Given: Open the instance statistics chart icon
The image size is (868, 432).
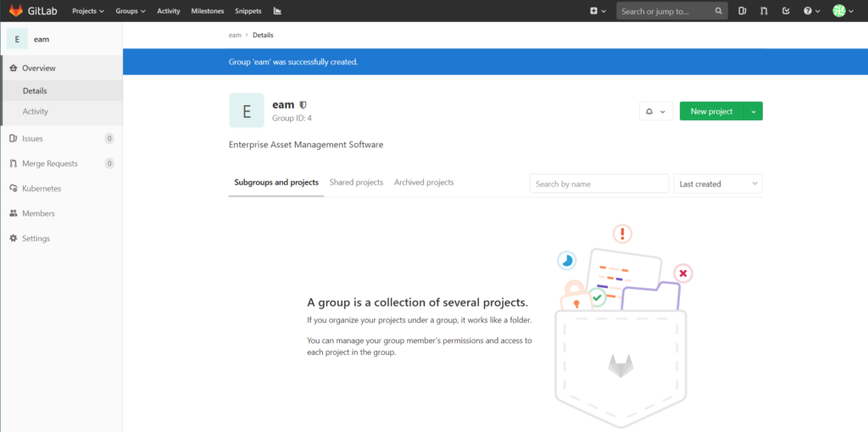Looking at the screenshot, I should click(x=277, y=11).
